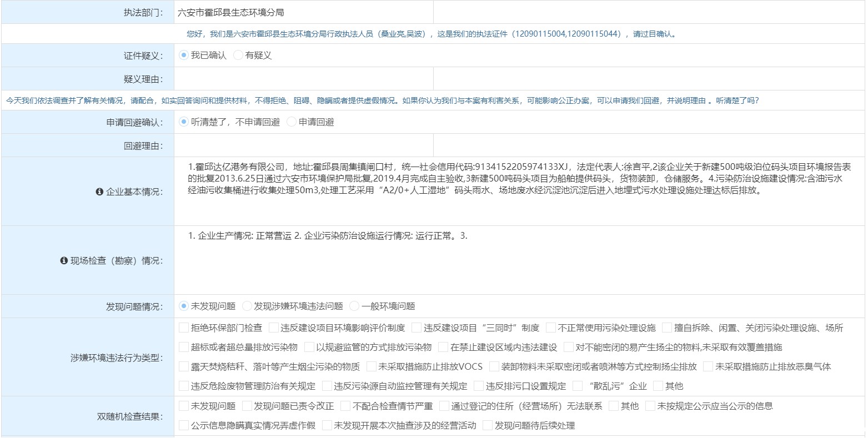Choose the 一般环境问题 radio option
Image resolution: width=868 pixels, height=438 pixels.
(354, 306)
